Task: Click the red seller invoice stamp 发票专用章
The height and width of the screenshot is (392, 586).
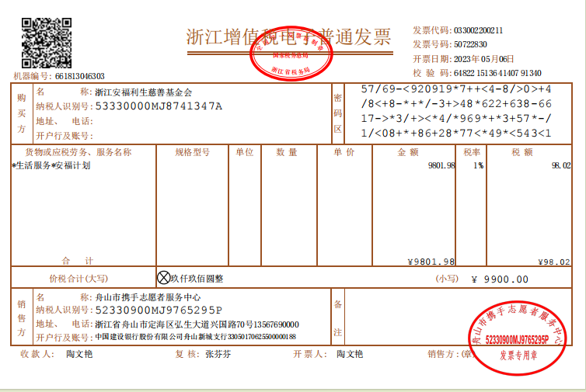Action: coord(518,337)
